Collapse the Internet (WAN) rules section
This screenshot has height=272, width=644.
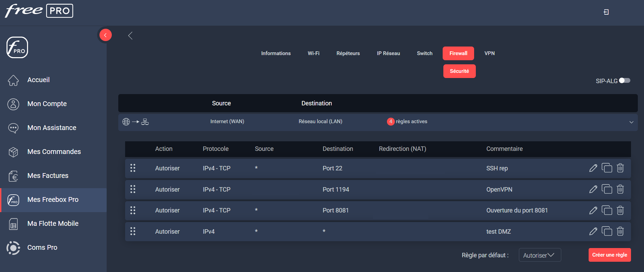(631, 122)
